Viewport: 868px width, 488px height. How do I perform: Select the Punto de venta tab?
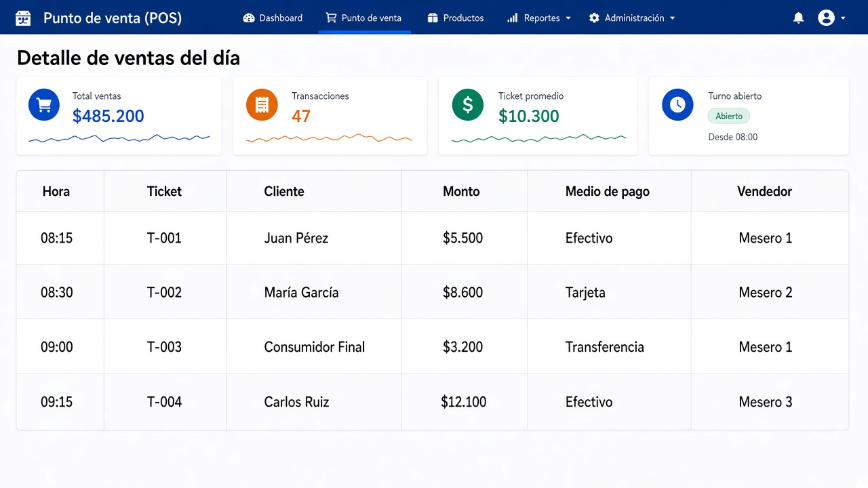pos(364,18)
